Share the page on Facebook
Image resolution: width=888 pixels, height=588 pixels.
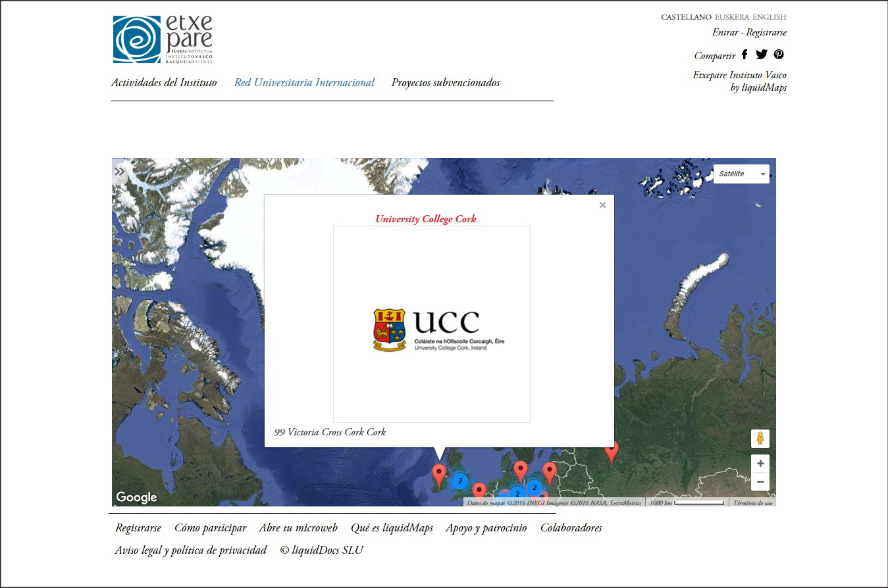[744, 55]
